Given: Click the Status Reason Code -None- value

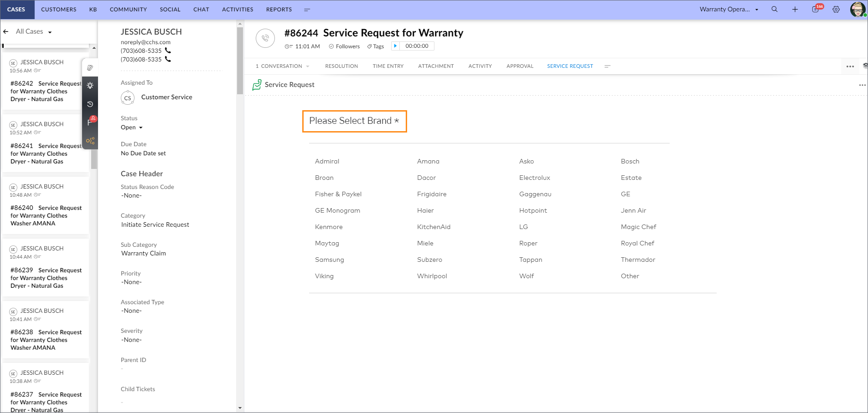Looking at the screenshot, I should point(131,195).
